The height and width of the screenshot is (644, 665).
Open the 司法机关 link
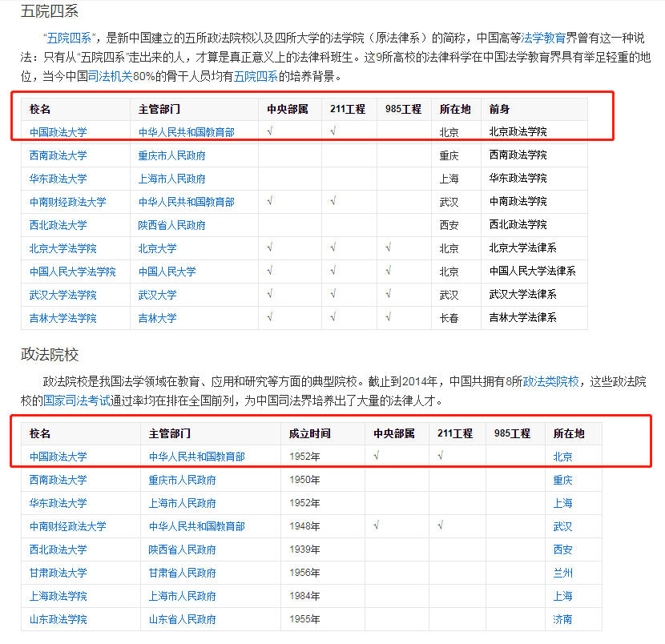tap(111, 76)
